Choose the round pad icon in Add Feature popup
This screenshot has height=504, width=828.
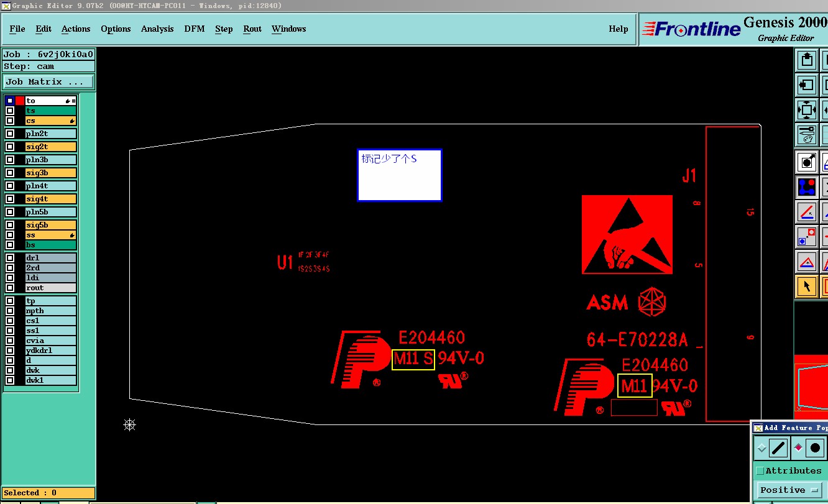[x=816, y=447]
